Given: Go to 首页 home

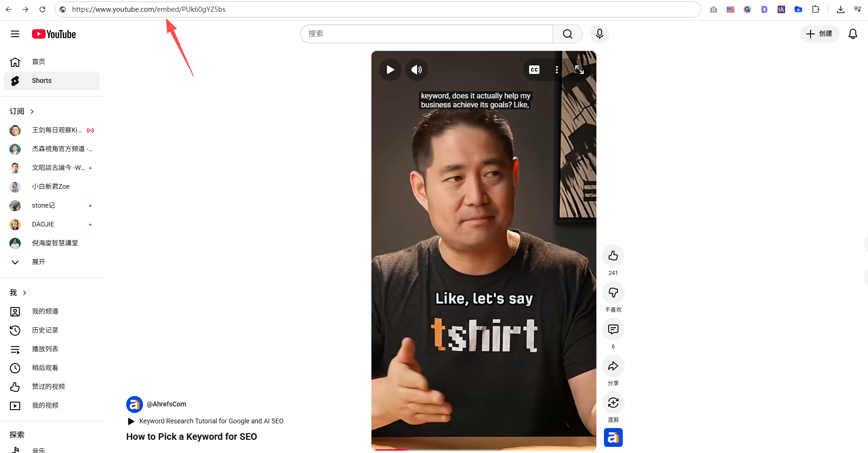Looking at the screenshot, I should (x=52, y=62).
